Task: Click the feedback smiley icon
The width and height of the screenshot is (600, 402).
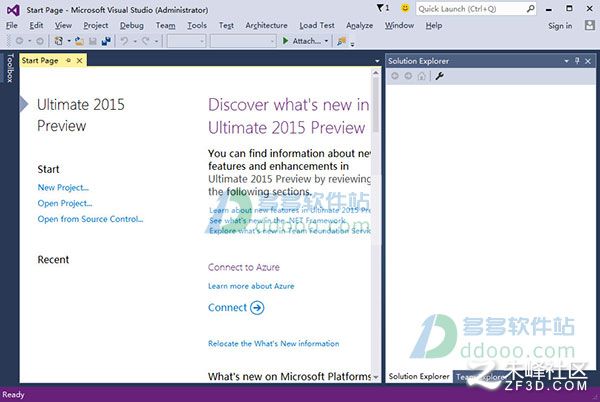Action: 405,8
